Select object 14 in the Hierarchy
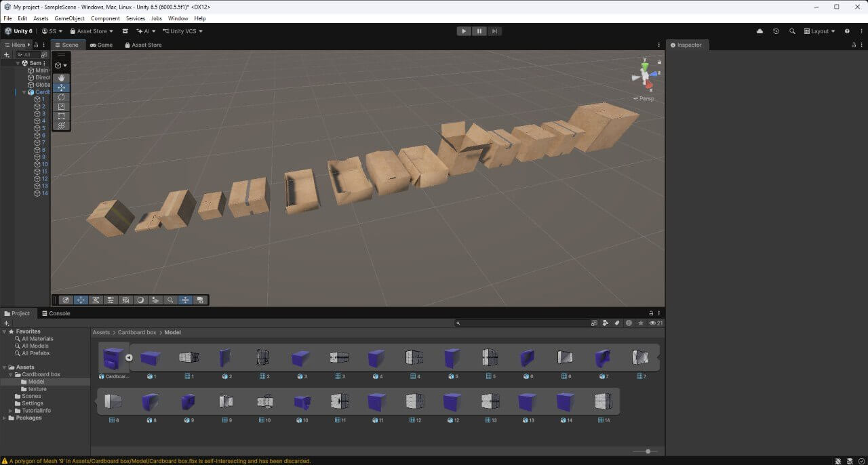This screenshot has width=868, height=465. [45, 193]
